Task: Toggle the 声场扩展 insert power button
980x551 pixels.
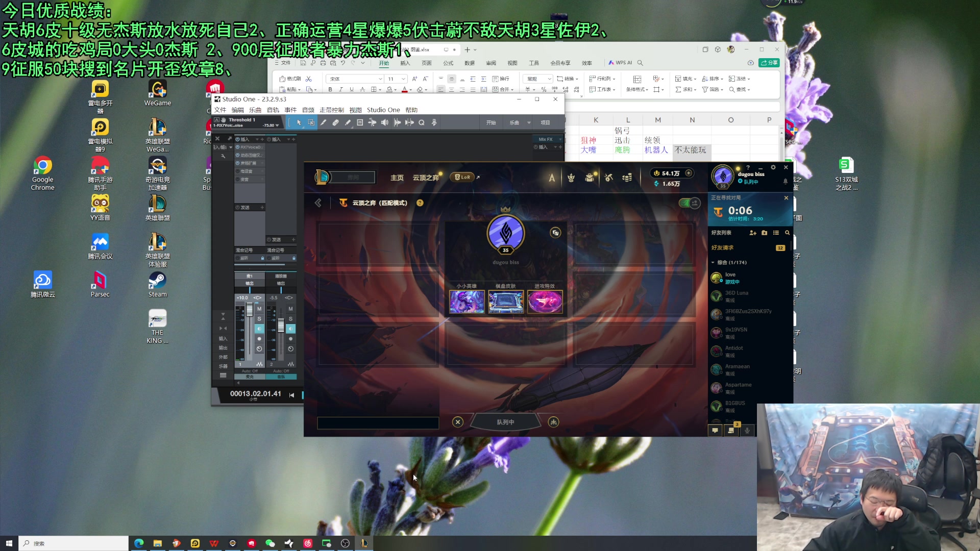Action: coord(237,163)
